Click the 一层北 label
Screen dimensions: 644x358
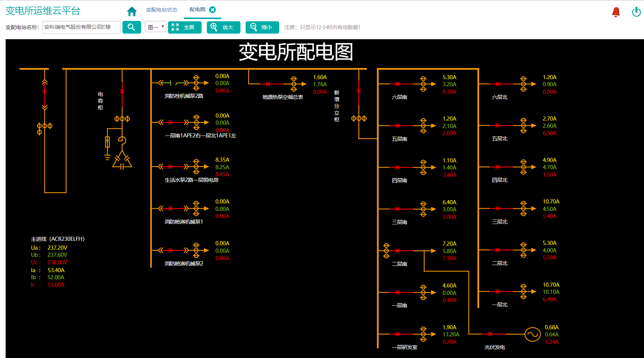click(x=500, y=305)
